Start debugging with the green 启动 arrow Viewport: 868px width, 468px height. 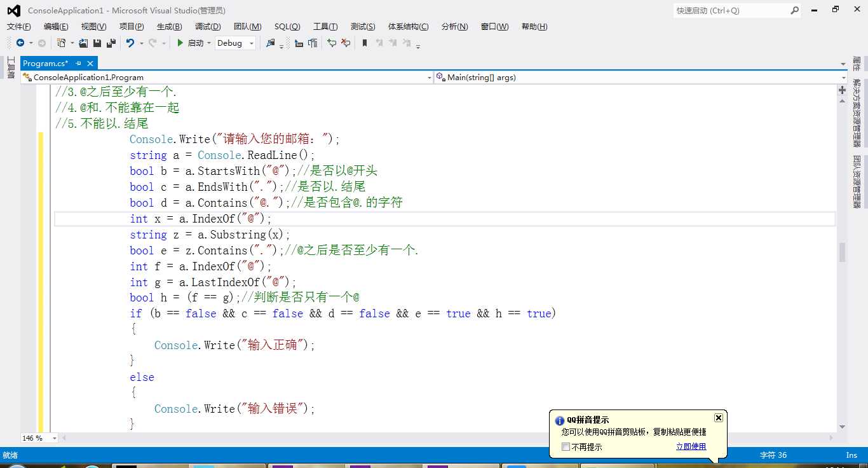[180, 43]
